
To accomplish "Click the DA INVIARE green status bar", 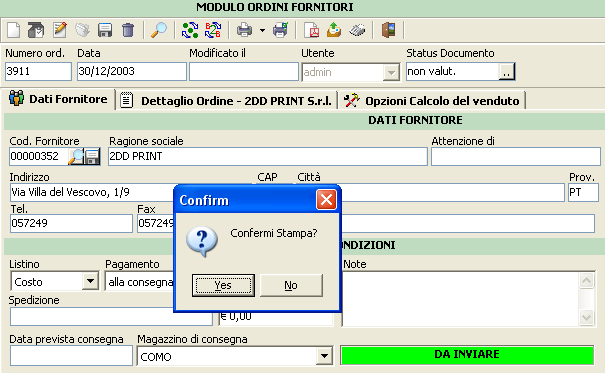I will (x=467, y=354).
